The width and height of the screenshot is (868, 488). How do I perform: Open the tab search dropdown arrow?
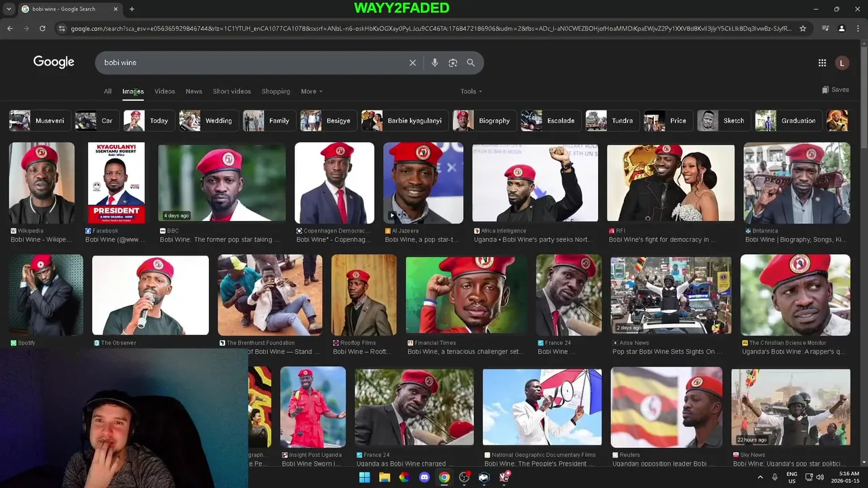tap(9, 9)
